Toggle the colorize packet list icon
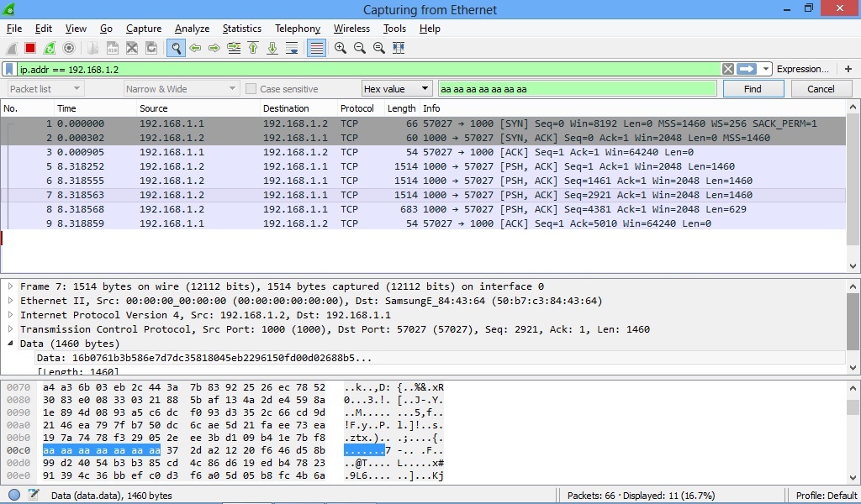Viewport: 861px width, 504px height. point(317,48)
